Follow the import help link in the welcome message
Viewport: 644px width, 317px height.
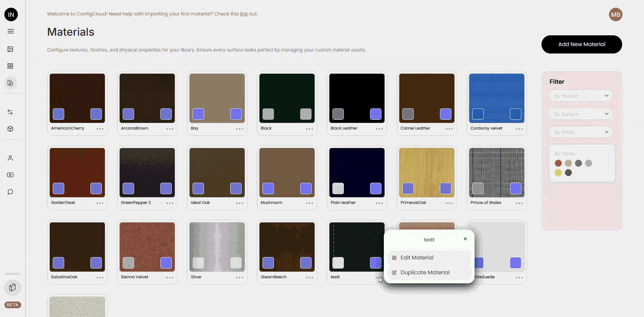[244, 14]
